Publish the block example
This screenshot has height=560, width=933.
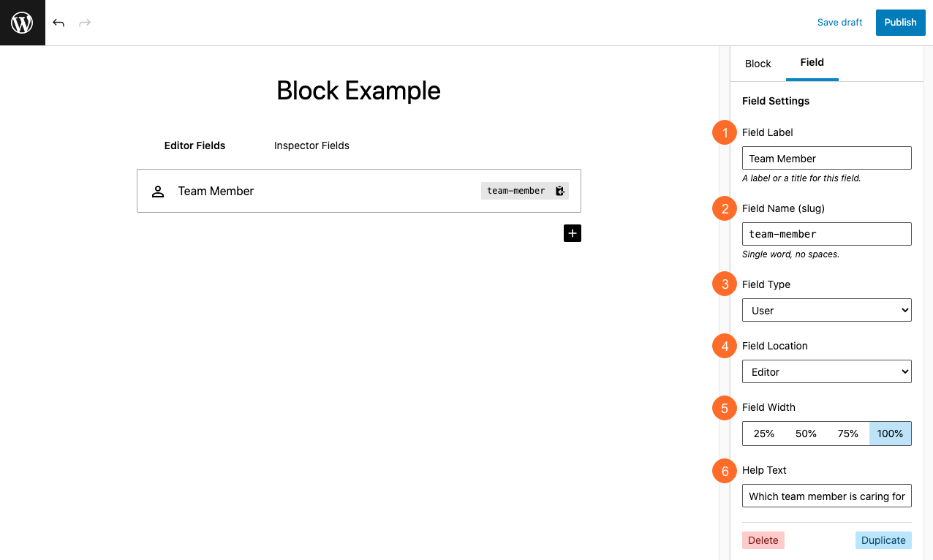tap(900, 23)
